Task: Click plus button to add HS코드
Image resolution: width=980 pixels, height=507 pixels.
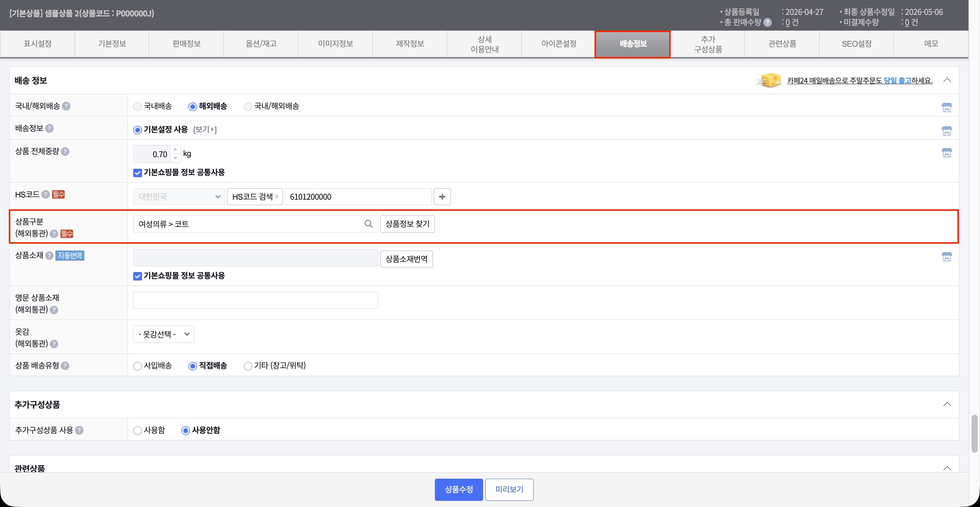Action: coord(442,197)
